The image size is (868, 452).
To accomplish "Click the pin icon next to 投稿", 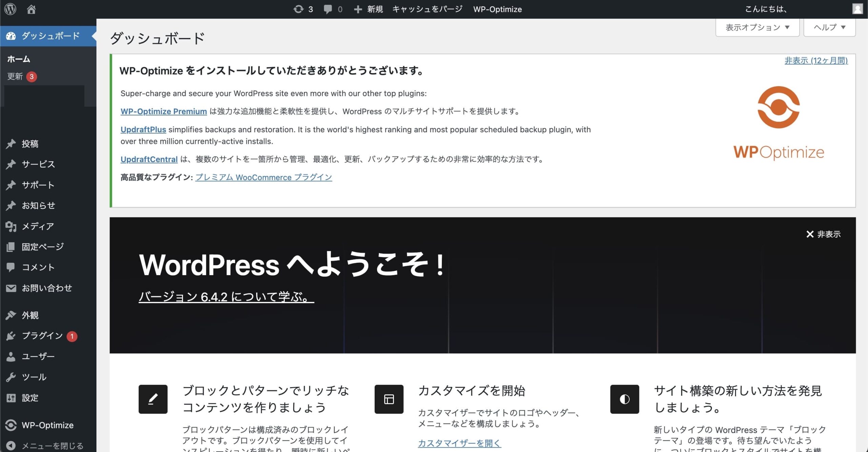I will (x=11, y=144).
